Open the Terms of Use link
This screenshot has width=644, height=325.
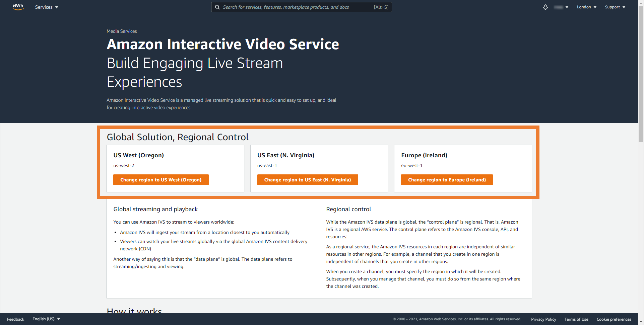pyautogui.click(x=576, y=319)
